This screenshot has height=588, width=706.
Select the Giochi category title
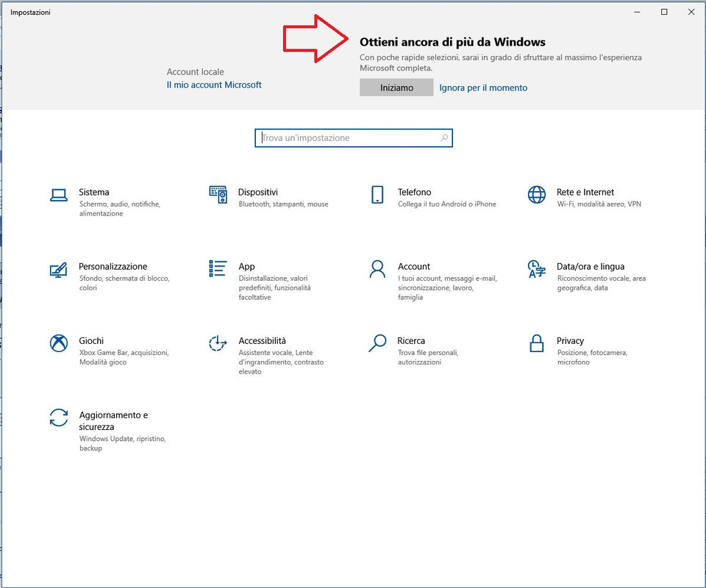(x=91, y=340)
